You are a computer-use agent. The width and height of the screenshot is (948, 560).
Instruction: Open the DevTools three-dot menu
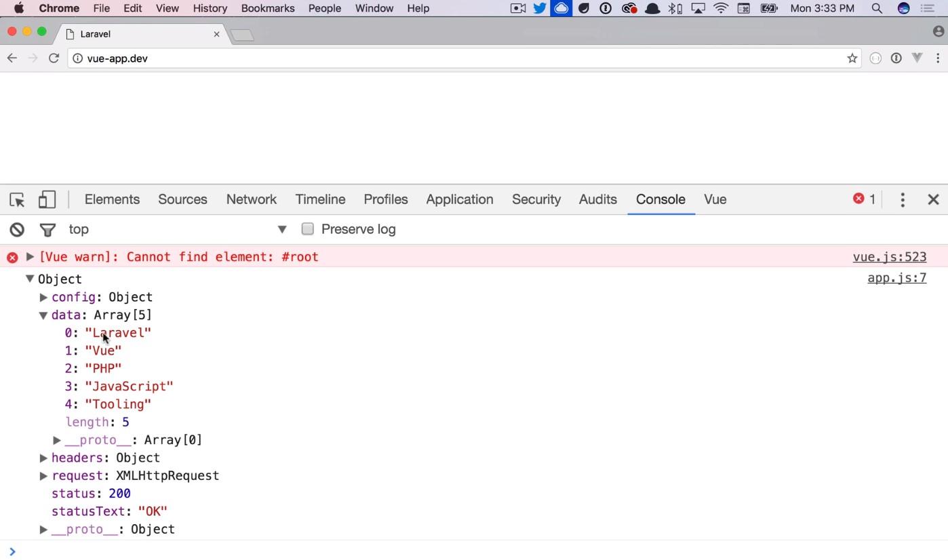click(x=902, y=199)
